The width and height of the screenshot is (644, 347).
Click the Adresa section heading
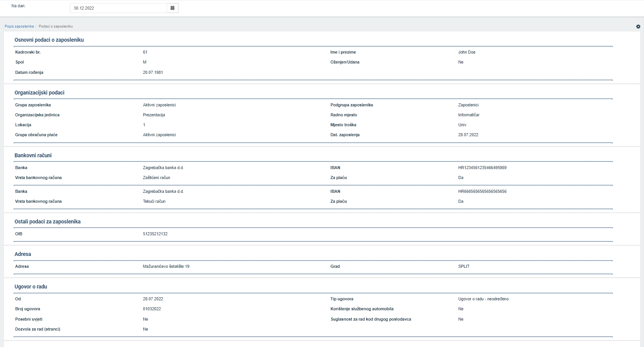click(x=23, y=254)
